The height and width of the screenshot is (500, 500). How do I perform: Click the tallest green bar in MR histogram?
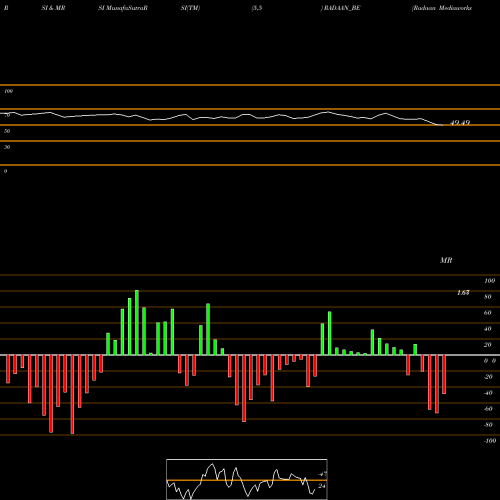pyautogui.click(x=137, y=322)
